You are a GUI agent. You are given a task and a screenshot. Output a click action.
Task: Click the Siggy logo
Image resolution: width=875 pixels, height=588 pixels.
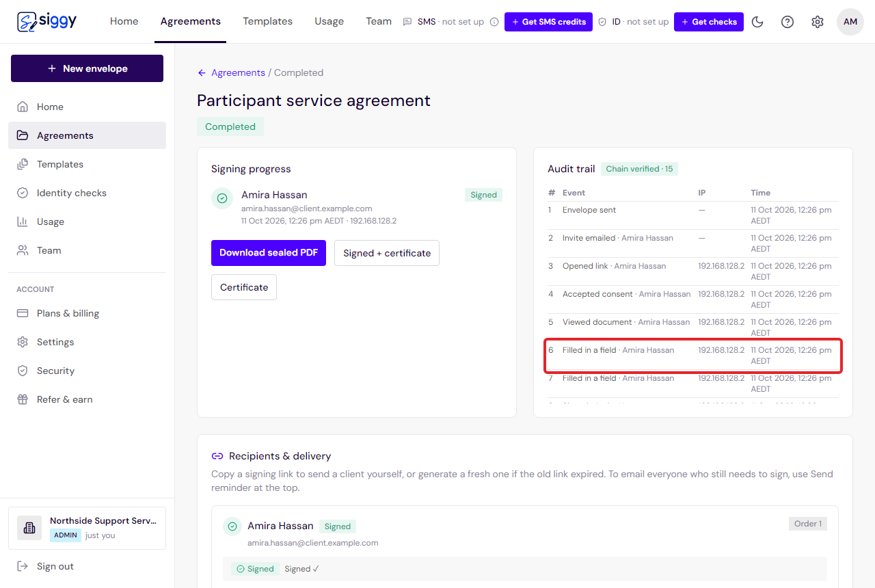(46, 21)
